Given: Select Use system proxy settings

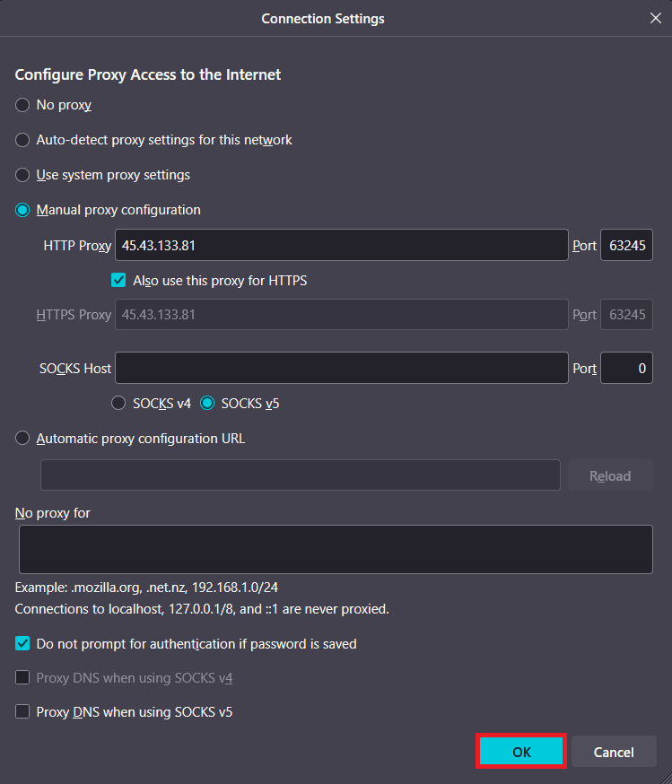Looking at the screenshot, I should (22, 175).
